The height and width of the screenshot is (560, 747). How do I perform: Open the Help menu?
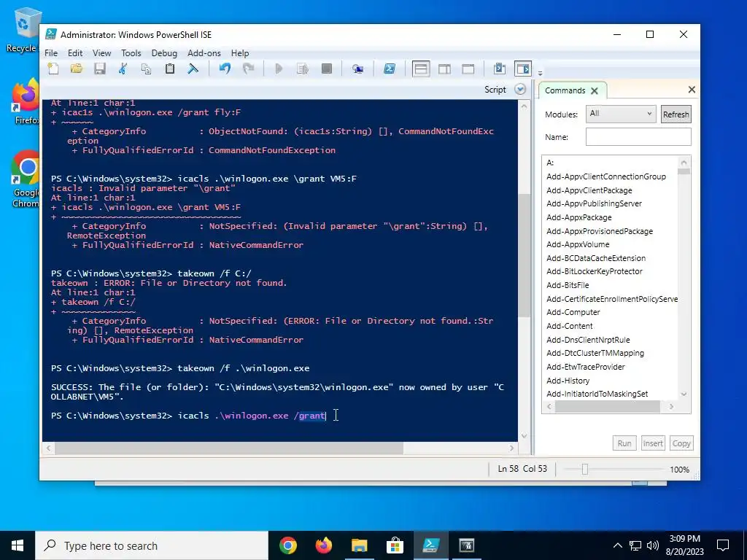point(239,52)
